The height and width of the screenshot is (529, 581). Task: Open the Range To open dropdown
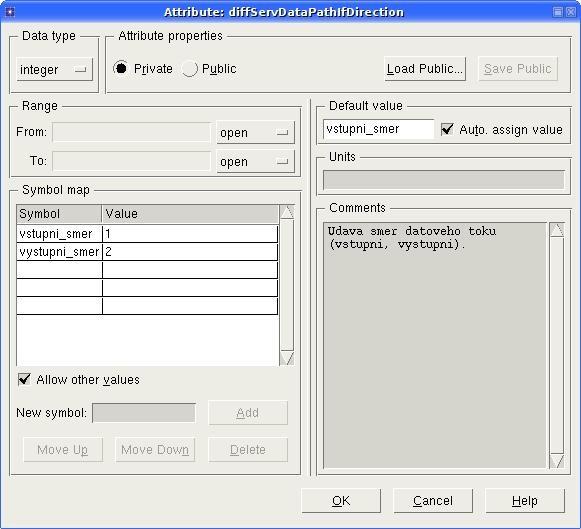tap(256, 161)
